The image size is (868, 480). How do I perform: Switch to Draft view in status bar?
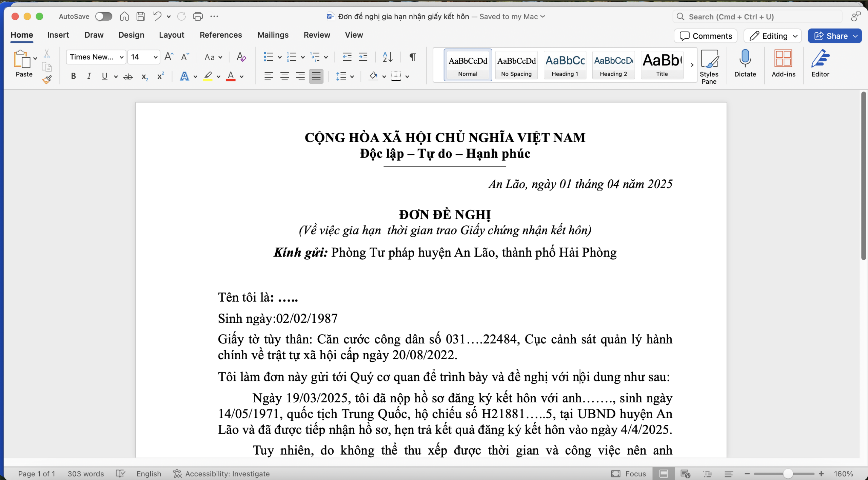(x=729, y=474)
